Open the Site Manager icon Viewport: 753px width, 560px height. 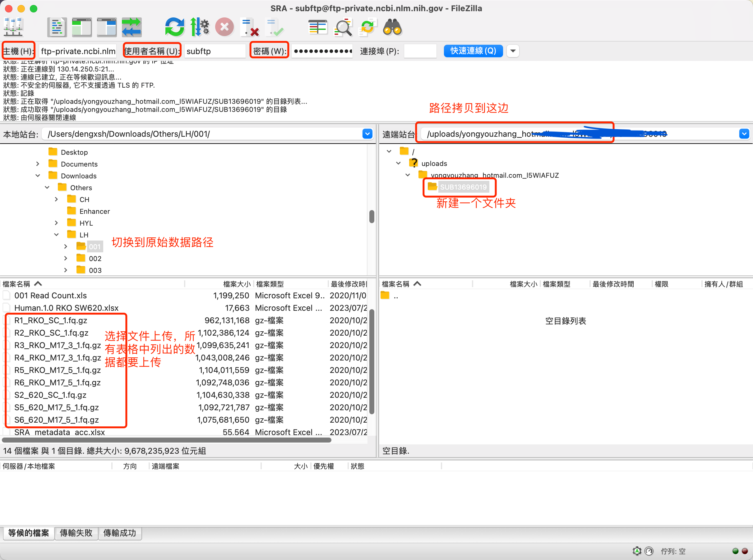point(13,27)
